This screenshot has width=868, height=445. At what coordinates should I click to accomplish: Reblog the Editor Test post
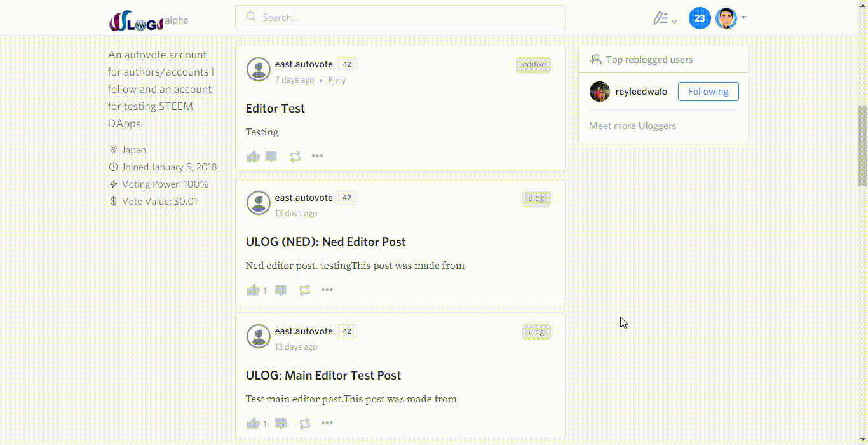pyautogui.click(x=295, y=156)
